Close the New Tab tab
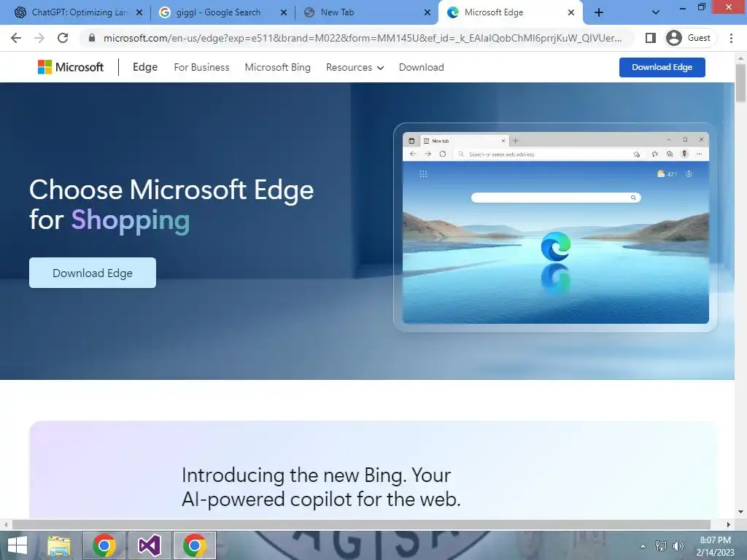The height and width of the screenshot is (560, 747). coord(427,13)
